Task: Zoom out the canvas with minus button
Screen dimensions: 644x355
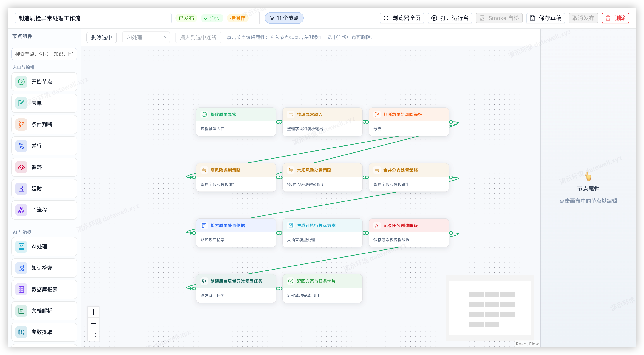Action: tap(93, 323)
